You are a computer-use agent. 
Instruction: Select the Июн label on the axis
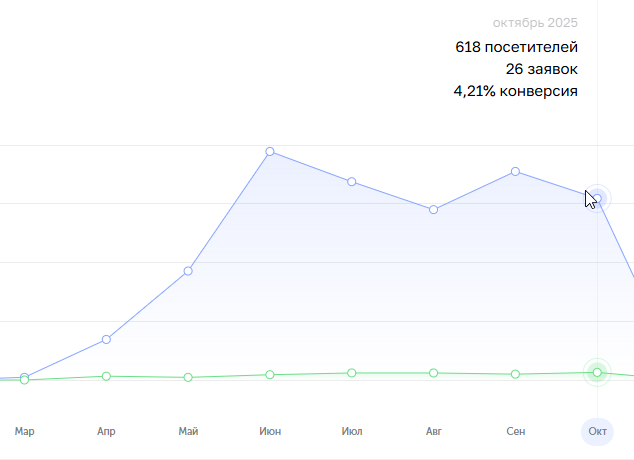click(270, 432)
